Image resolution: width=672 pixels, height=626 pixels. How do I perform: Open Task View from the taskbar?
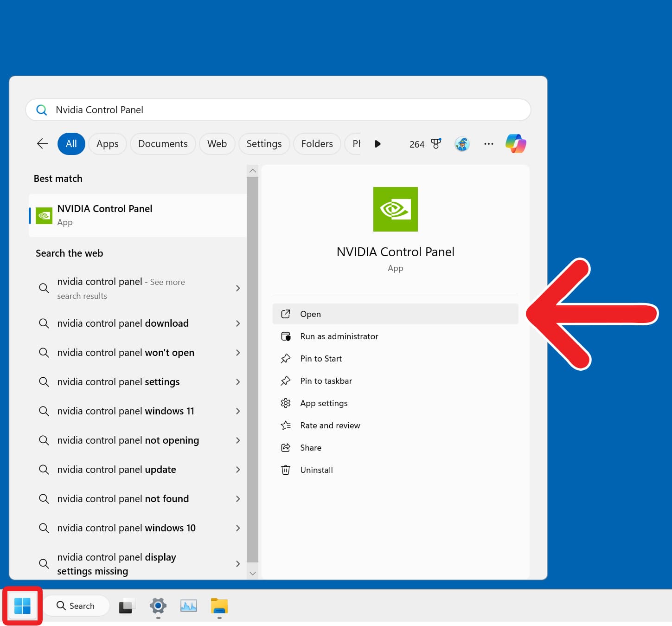[126, 606]
